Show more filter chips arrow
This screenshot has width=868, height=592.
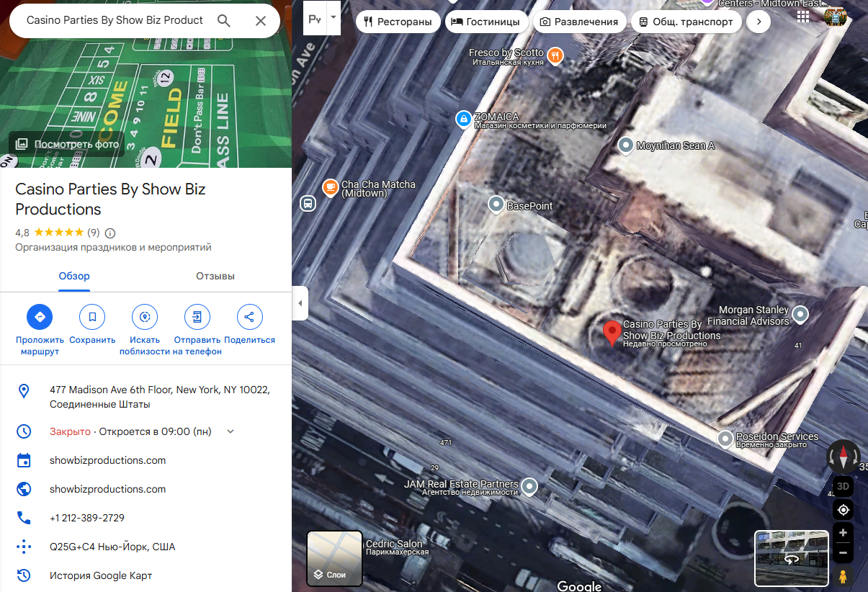point(759,22)
